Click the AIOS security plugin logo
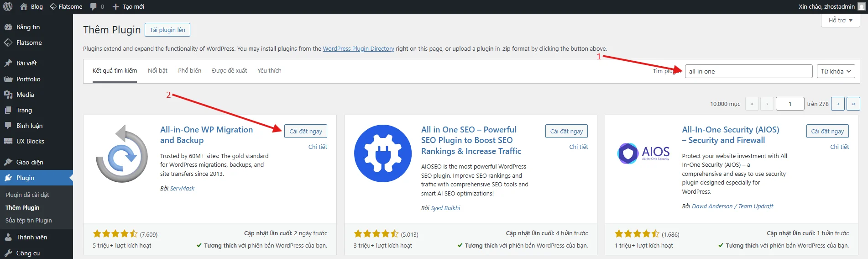Image resolution: width=868 pixels, height=259 pixels. pyautogui.click(x=643, y=153)
